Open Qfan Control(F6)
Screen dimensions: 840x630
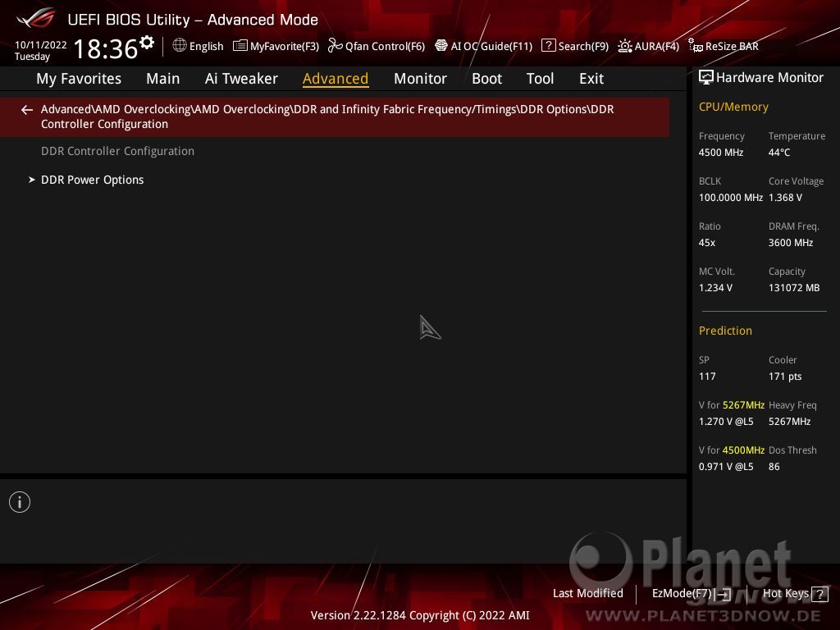point(376,46)
